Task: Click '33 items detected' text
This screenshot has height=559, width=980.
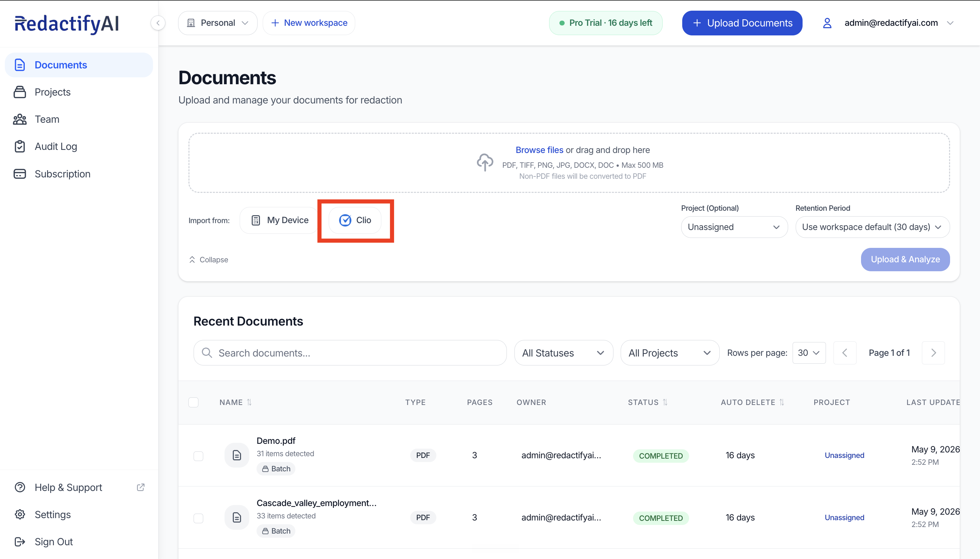Action: 286,516
